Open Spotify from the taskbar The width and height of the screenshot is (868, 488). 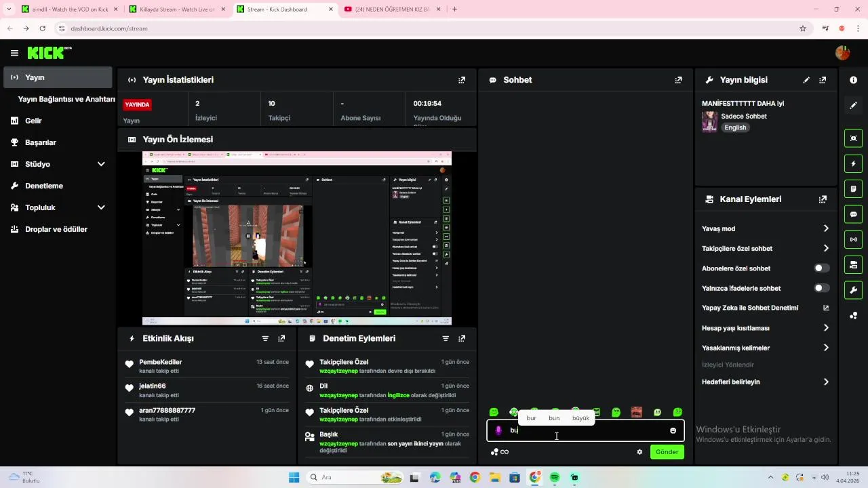555,477
